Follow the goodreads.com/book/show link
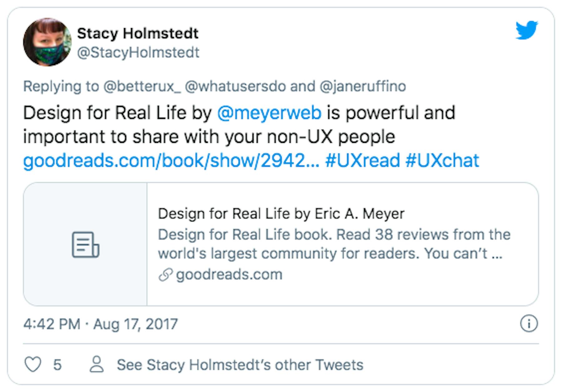The width and height of the screenshot is (562, 392). 171,161
